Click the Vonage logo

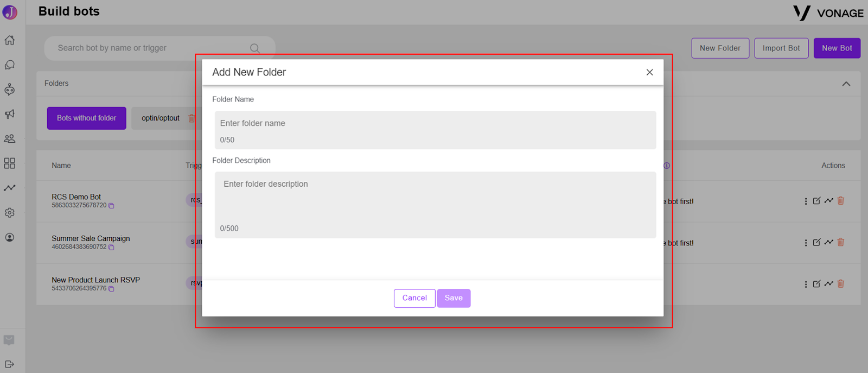828,12
